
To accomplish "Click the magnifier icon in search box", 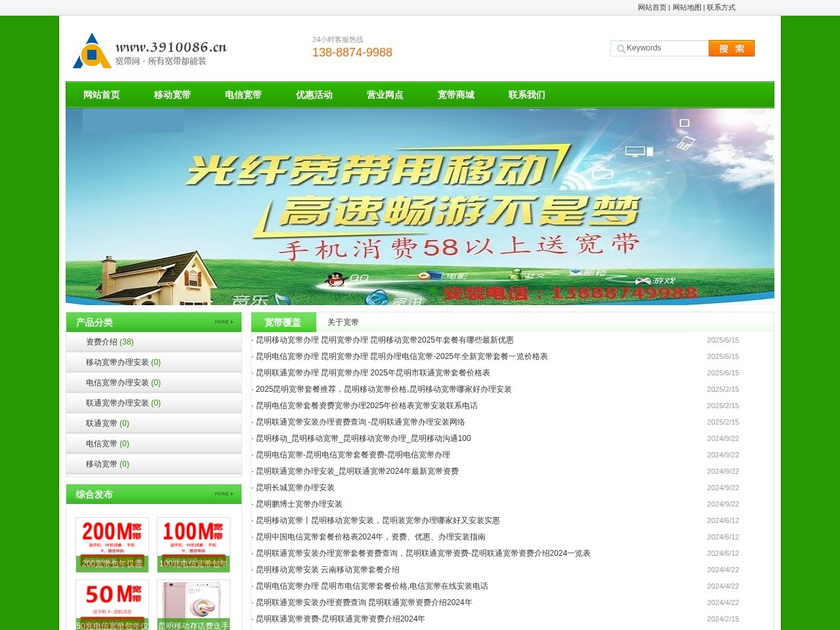I will point(620,49).
